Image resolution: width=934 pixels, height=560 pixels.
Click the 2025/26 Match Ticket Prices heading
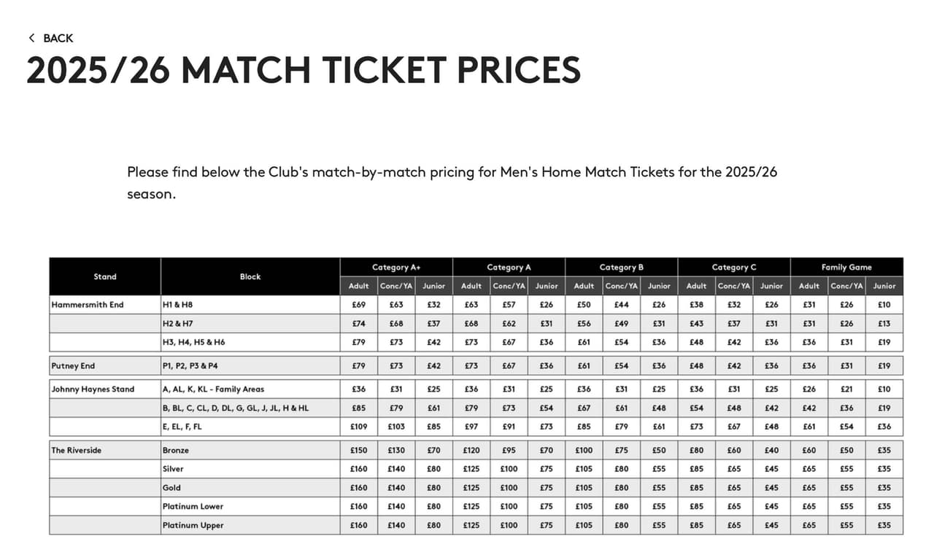(304, 70)
